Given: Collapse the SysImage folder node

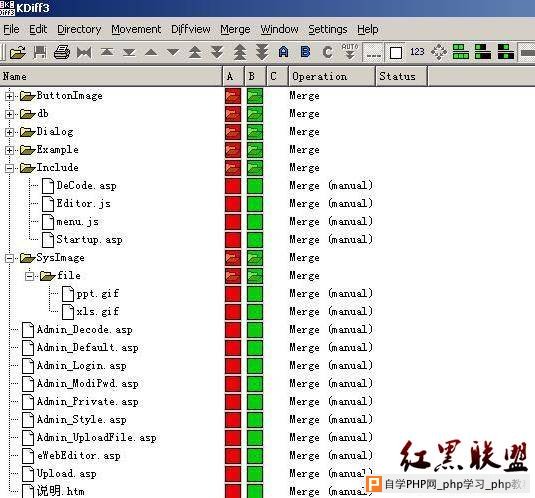Looking at the screenshot, I should 9,258.
